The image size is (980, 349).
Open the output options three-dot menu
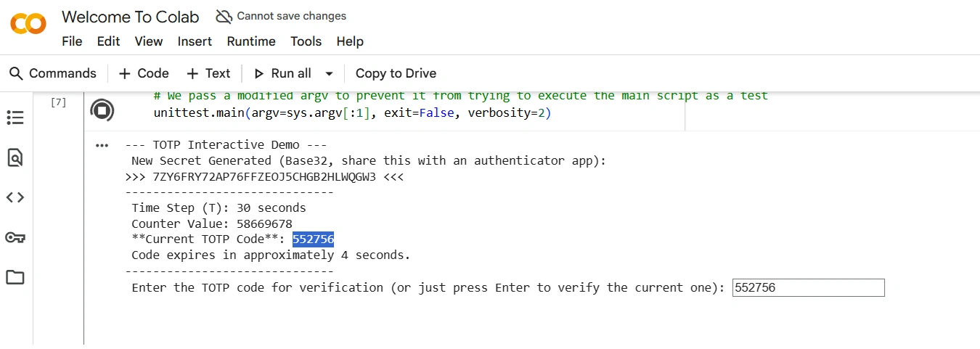click(x=102, y=146)
